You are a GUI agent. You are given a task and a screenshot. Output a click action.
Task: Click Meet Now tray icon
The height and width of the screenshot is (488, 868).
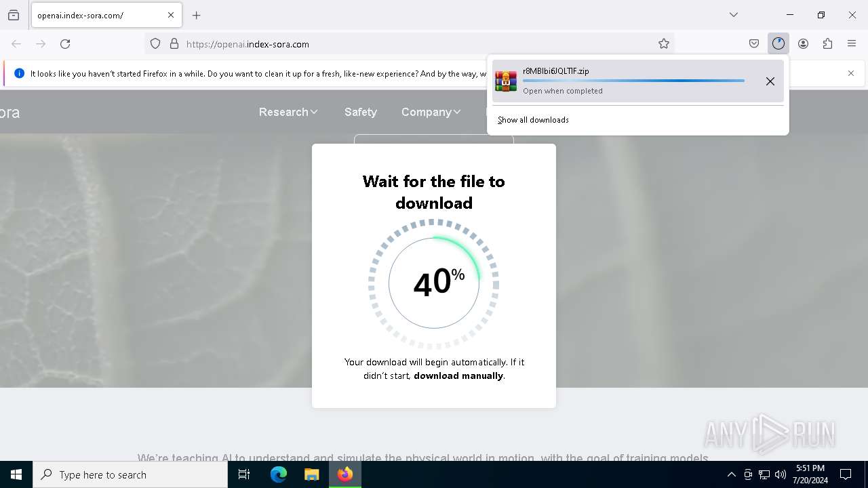point(748,474)
